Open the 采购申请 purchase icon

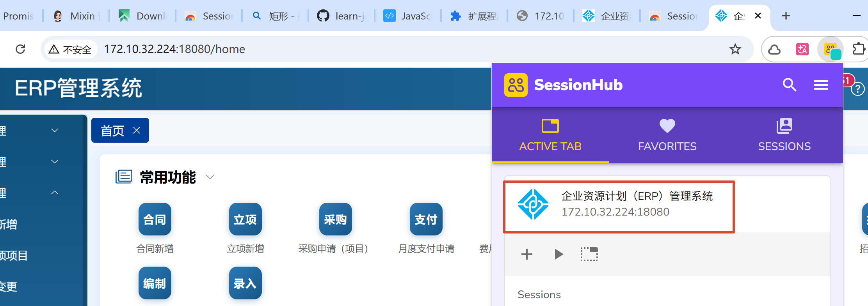[x=335, y=219]
